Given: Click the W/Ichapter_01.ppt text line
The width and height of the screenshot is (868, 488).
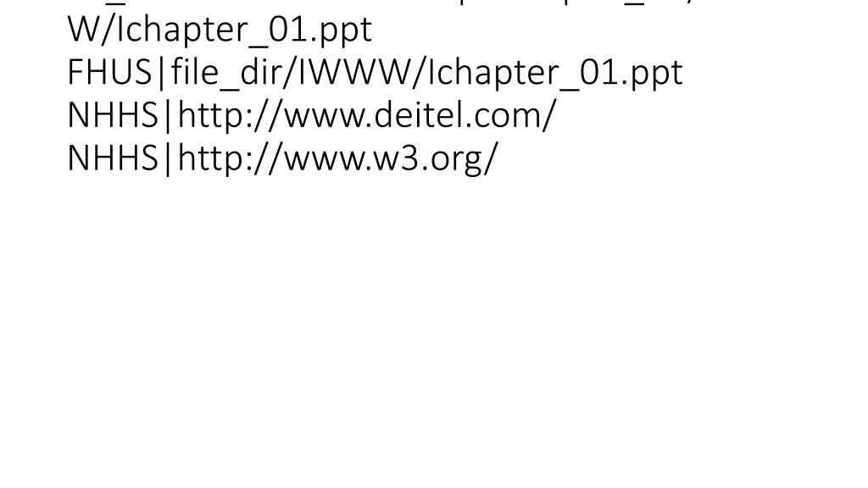Looking at the screenshot, I should 220,30.
